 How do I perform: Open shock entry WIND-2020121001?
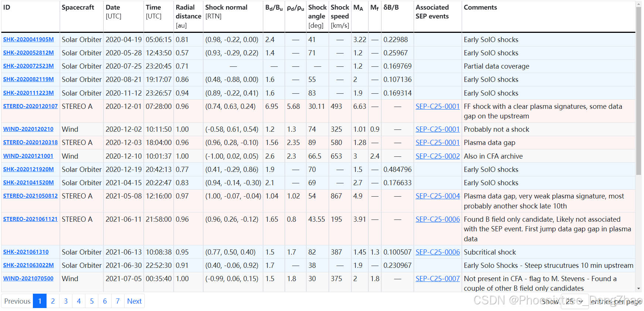click(28, 156)
